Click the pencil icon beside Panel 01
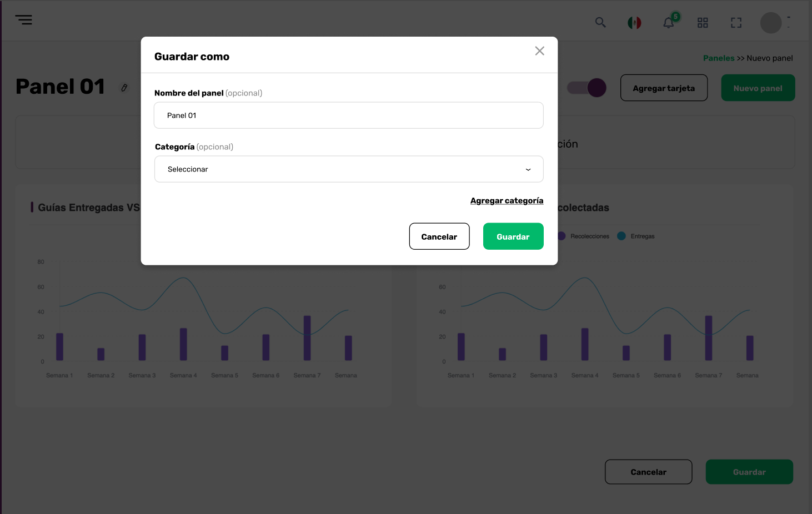Image resolution: width=812 pixels, height=514 pixels. pyautogui.click(x=124, y=88)
